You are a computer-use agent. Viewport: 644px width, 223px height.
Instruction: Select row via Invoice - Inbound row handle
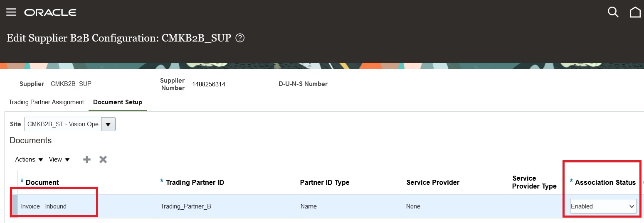[15, 206]
